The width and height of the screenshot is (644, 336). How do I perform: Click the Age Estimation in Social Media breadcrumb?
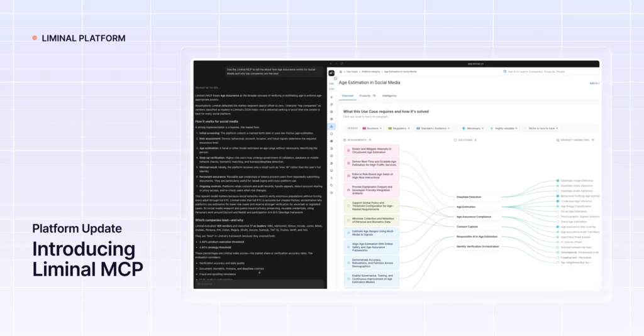click(x=401, y=72)
